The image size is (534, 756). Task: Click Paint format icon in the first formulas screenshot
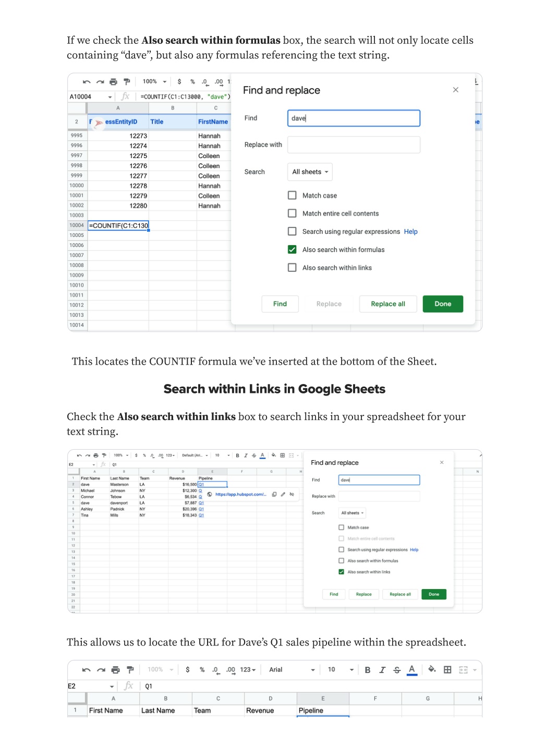[x=127, y=82]
